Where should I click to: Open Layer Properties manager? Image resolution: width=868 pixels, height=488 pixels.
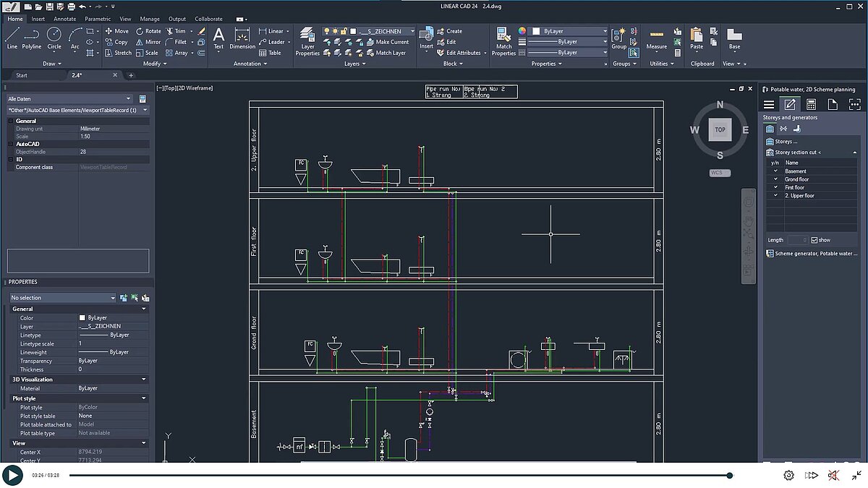click(x=307, y=41)
